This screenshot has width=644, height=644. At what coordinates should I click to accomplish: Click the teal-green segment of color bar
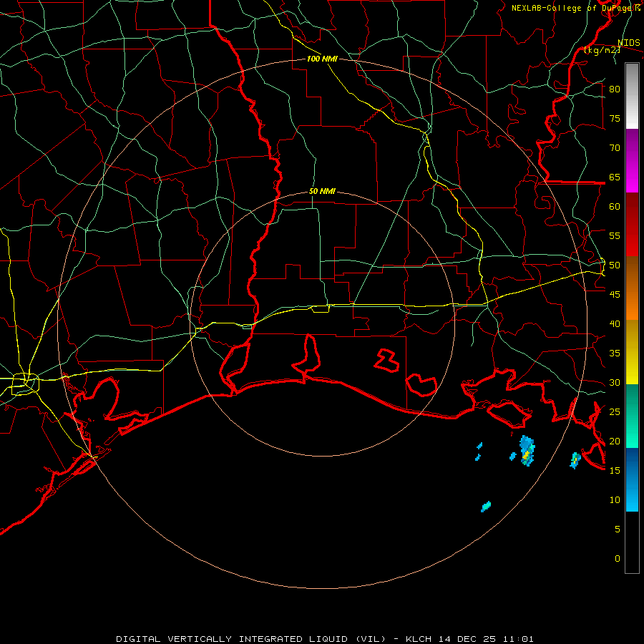[632, 416]
